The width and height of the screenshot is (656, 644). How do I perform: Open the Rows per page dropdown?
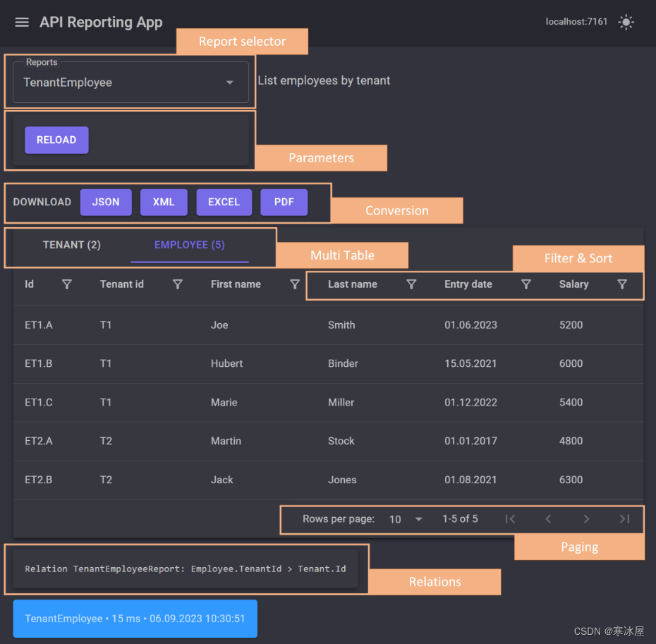point(406,518)
